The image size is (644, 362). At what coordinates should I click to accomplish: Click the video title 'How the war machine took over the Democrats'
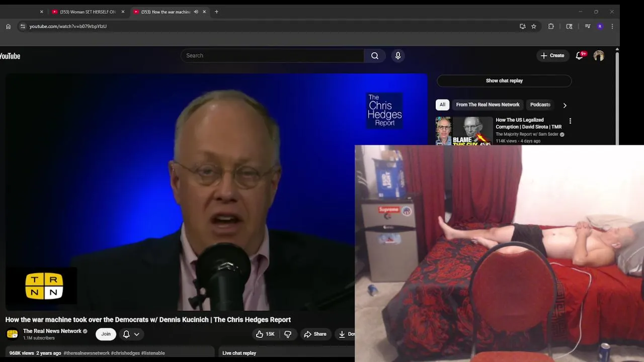[148, 320]
